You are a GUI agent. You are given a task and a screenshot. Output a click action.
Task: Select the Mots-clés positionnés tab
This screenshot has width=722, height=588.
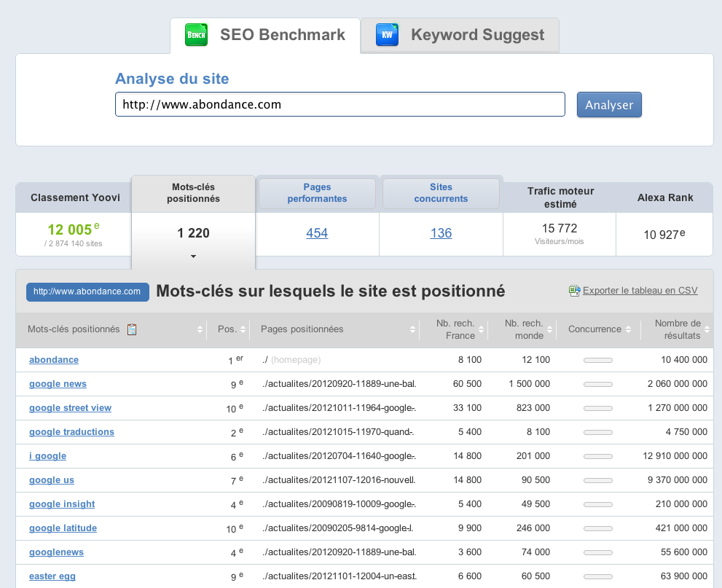(193, 193)
